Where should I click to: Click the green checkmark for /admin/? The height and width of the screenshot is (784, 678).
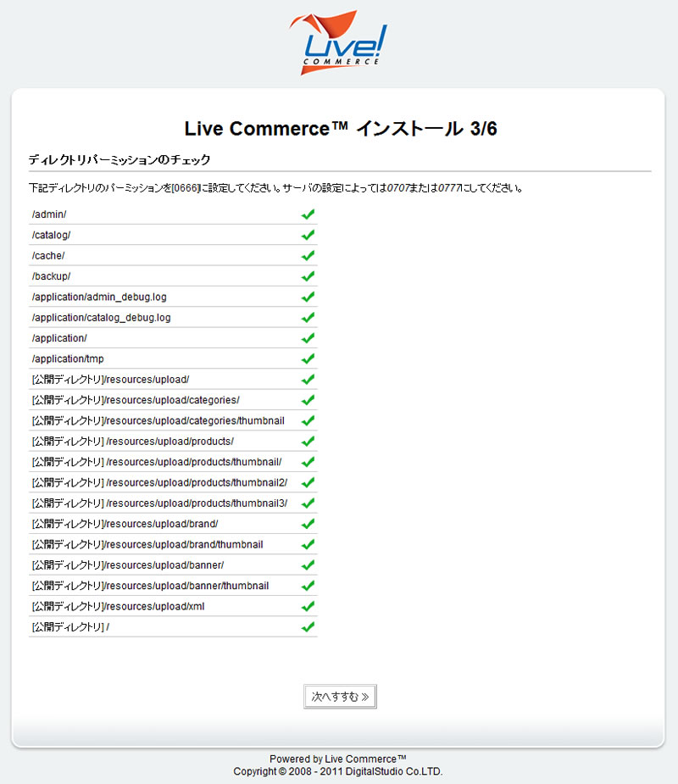308,214
